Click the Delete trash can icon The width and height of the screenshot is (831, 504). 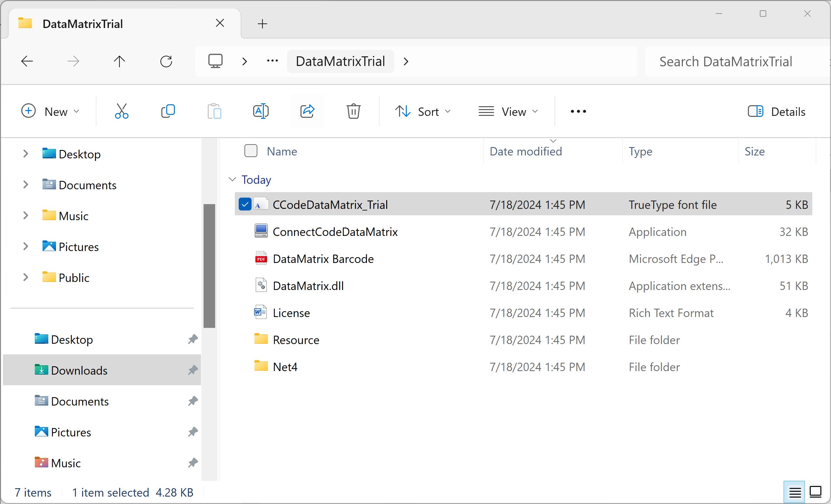pos(353,111)
